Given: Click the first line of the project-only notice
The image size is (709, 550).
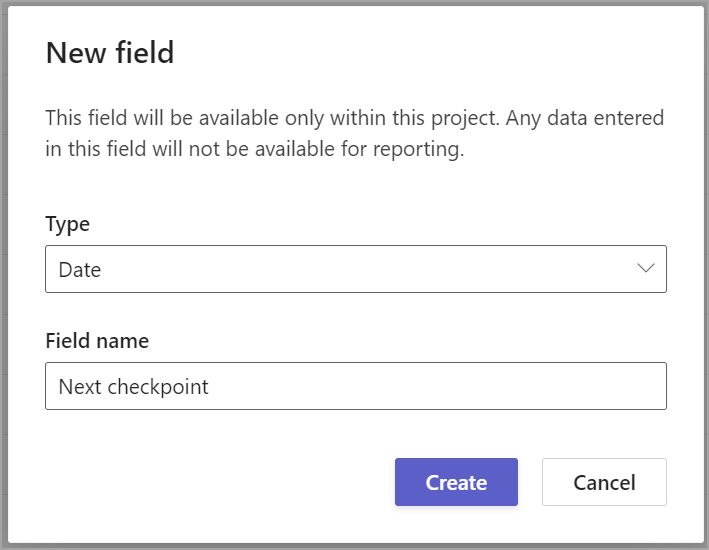Looking at the screenshot, I should (x=355, y=118).
